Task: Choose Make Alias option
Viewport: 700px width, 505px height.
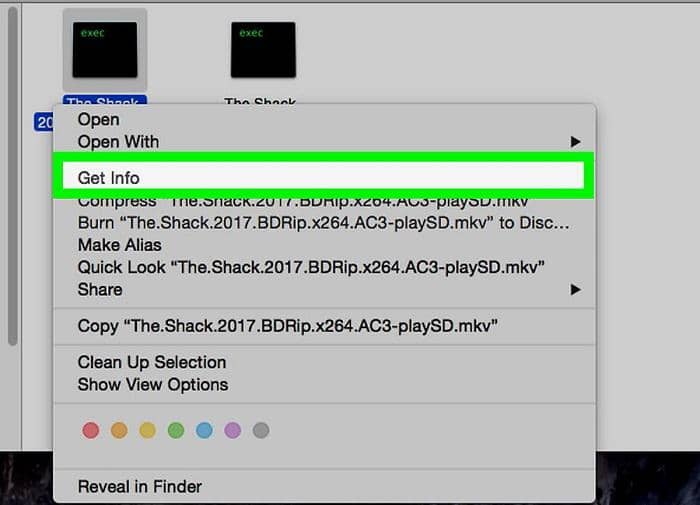Action: pos(325,245)
